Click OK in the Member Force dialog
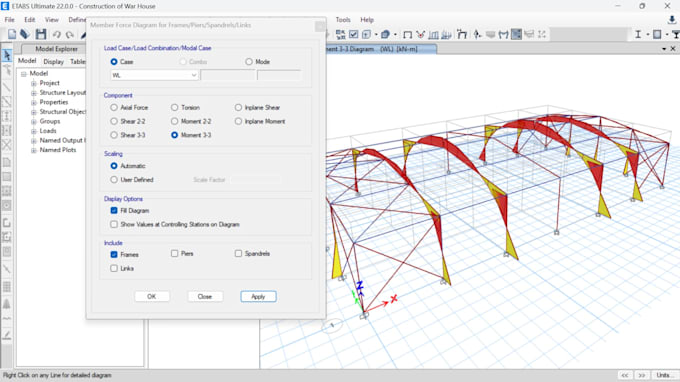 click(x=151, y=297)
